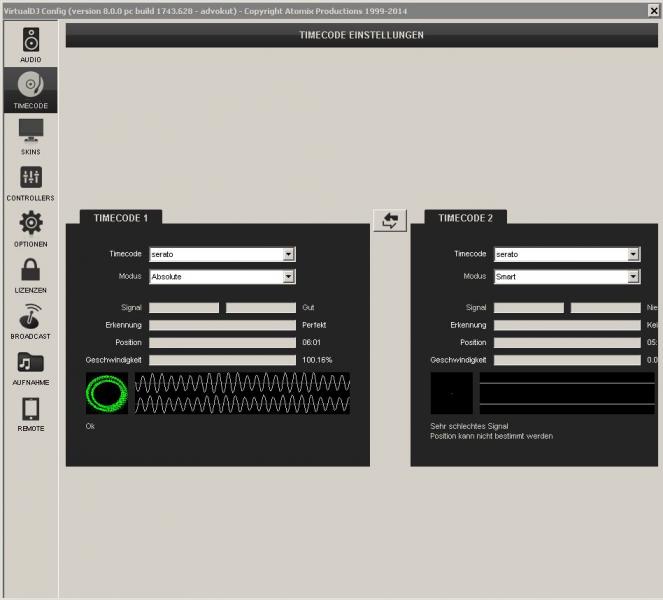The height and width of the screenshot is (600, 663).
Task: Click the TIMECODE EINSTELLUNGEN header
Action: click(x=362, y=35)
